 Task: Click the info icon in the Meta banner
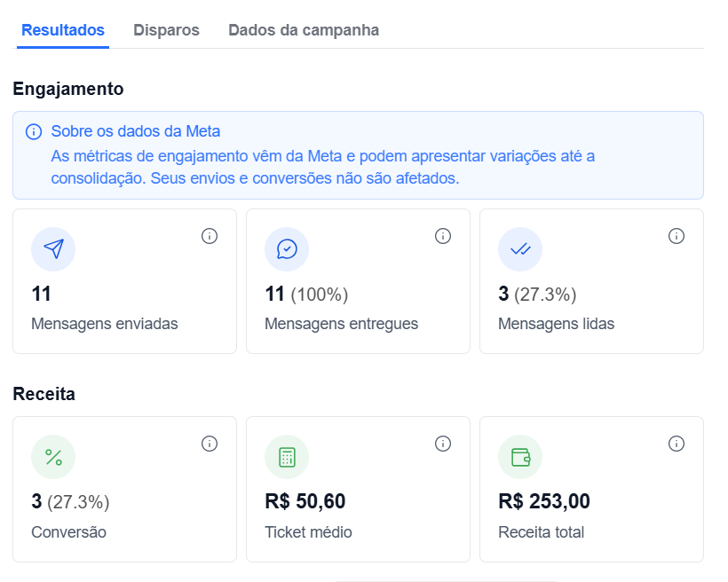tap(34, 132)
